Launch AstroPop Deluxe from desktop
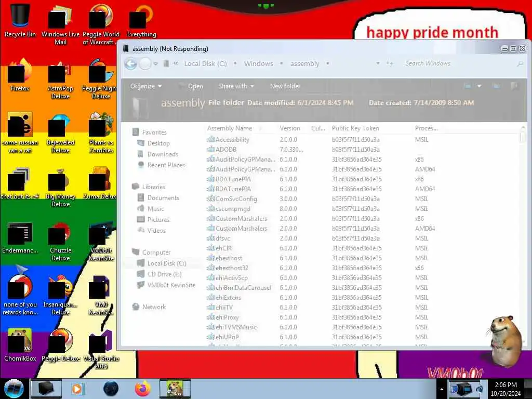 pyautogui.click(x=60, y=79)
